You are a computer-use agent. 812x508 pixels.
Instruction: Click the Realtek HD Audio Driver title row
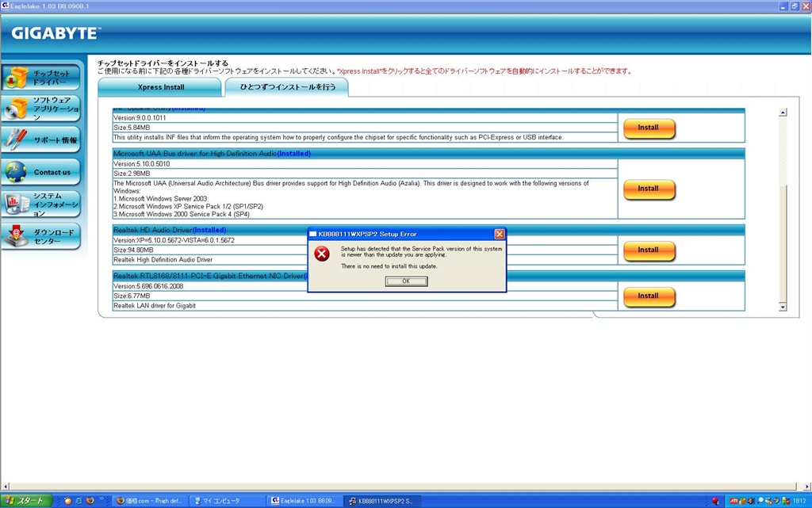point(429,230)
